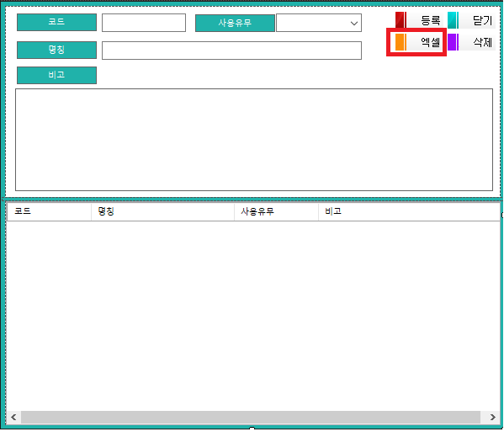Sort by the 명칭 column header
504x437 pixels.
162,211
